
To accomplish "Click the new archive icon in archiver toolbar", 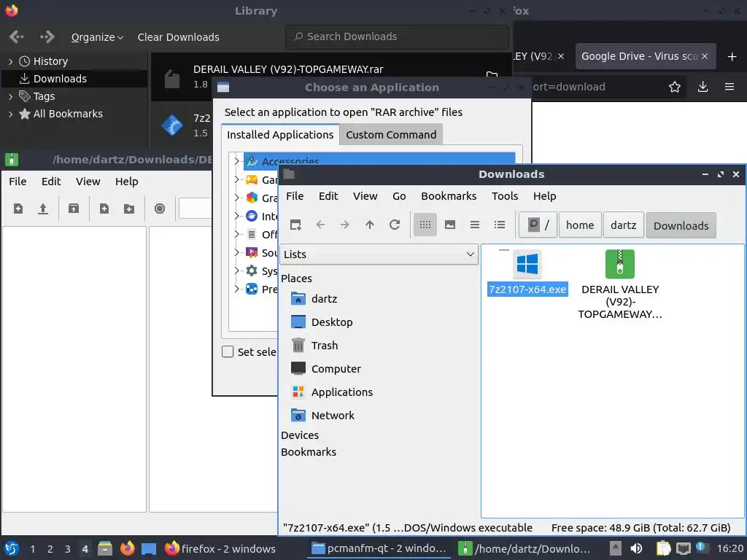I will [x=18, y=209].
